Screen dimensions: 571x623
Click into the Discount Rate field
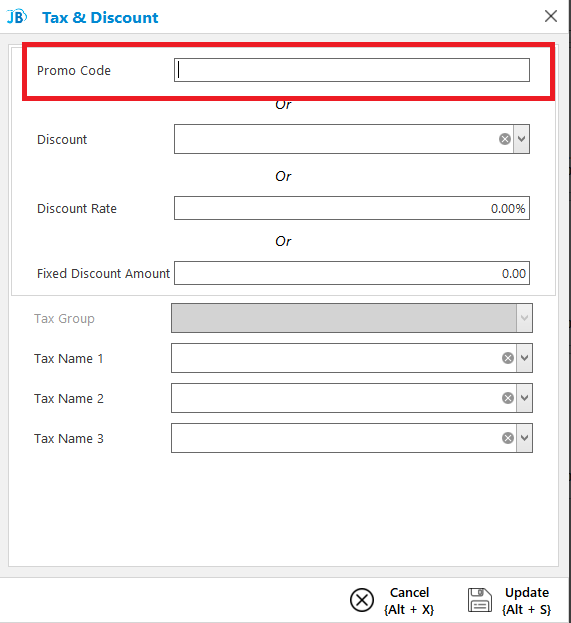coord(352,208)
